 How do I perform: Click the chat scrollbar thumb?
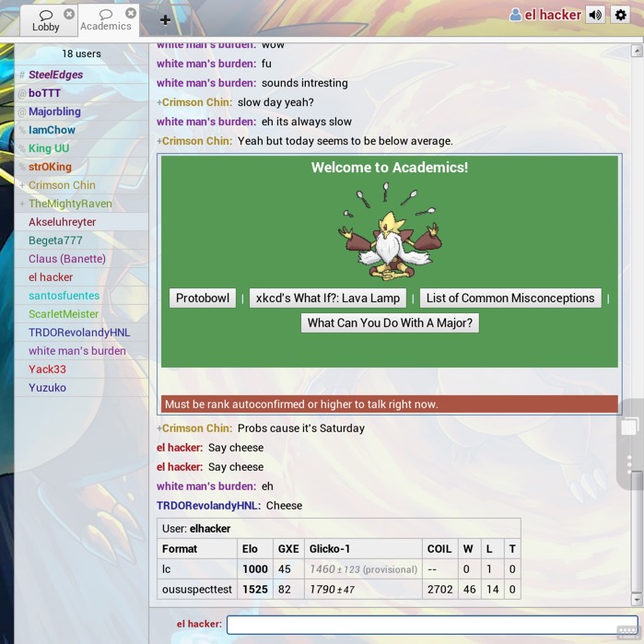pyautogui.click(x=637, y=531)
